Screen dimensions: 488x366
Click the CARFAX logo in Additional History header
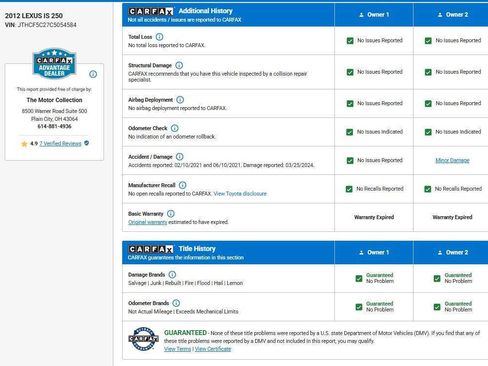(151, 12)
